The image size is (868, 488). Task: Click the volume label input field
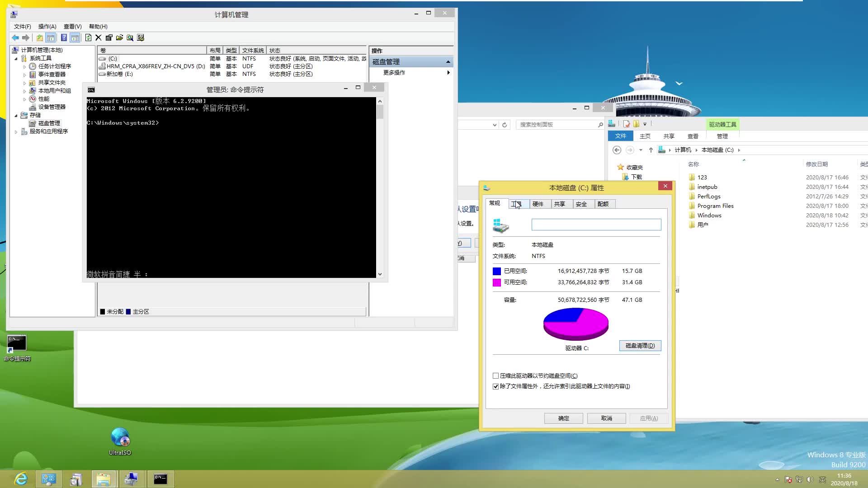coord(596,225)
